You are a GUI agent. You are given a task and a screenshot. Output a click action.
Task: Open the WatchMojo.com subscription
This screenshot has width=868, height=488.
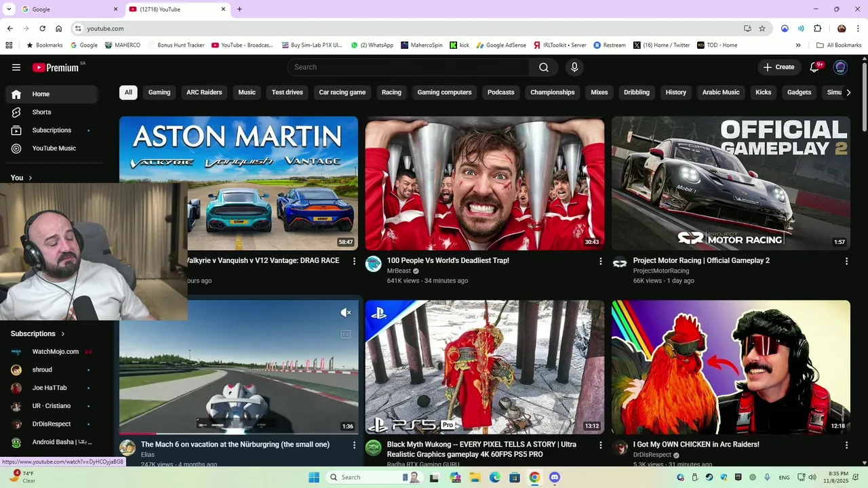52,352
